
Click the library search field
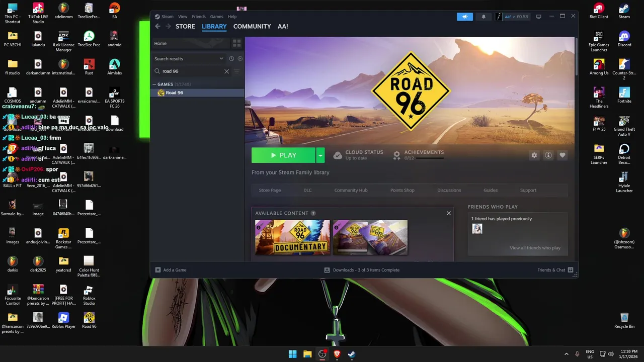coord(192,71)
